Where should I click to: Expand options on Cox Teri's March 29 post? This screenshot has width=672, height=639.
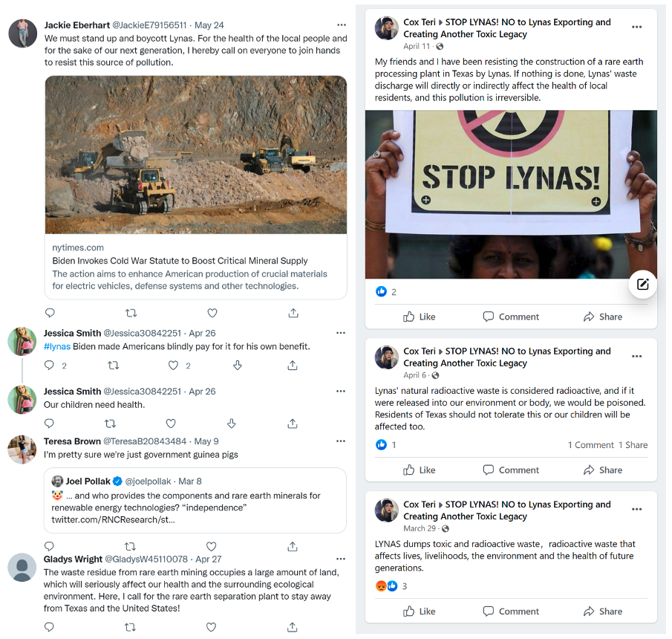(636, 510)
